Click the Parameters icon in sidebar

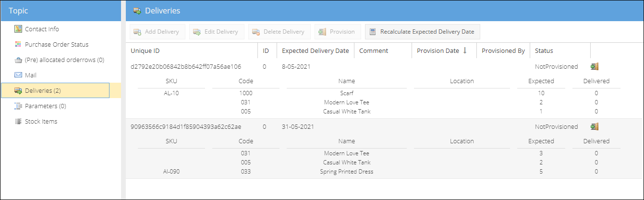point(18,106)
